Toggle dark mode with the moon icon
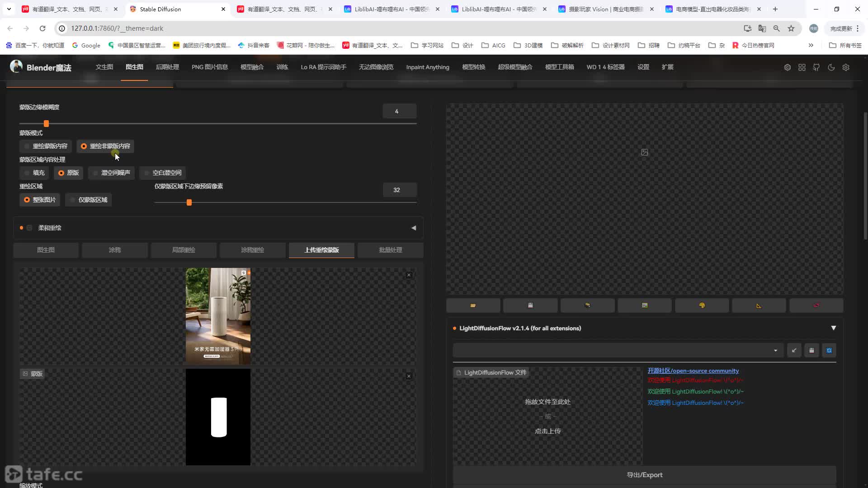This screenshot has height=488, width=868. [831, 67]
